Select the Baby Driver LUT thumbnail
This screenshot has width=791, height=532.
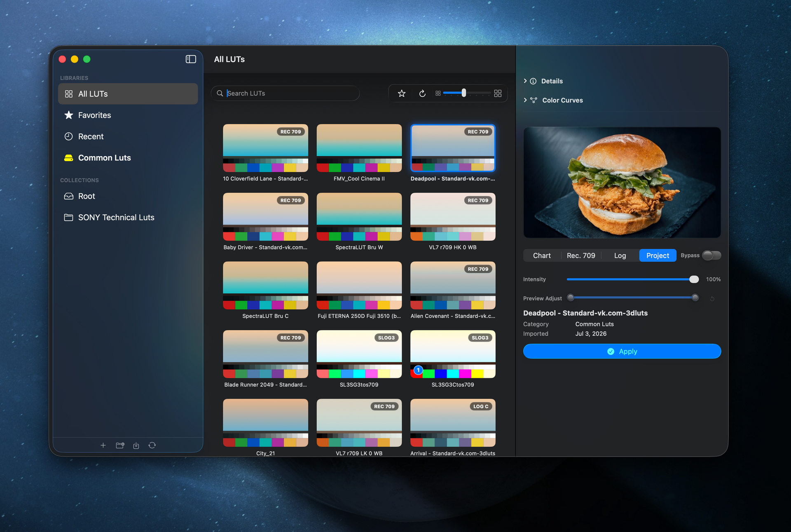coord(265,217)
